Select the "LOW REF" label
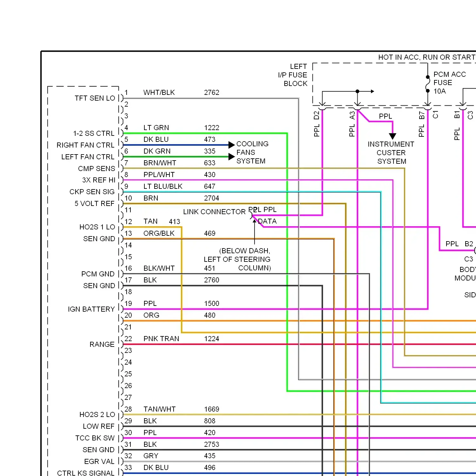The image size is (476, 476). [98, 426]
